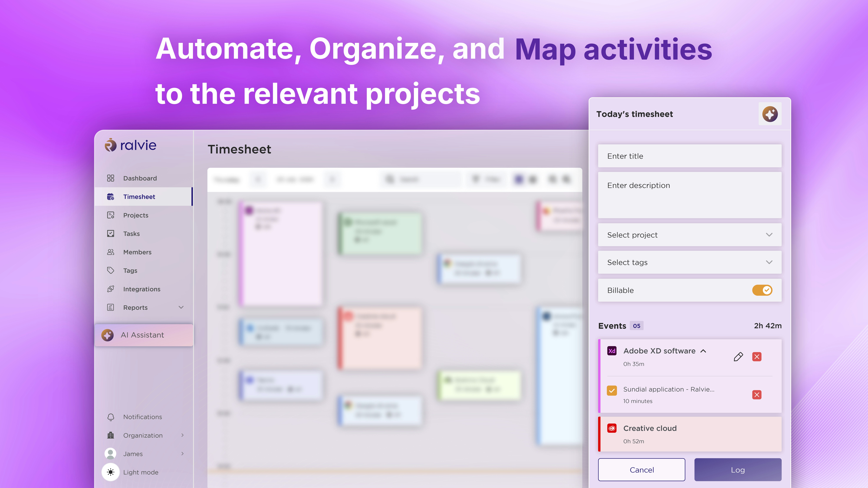Click the ralvie logo
The image size is (868, 488).
tap(130, 145)
